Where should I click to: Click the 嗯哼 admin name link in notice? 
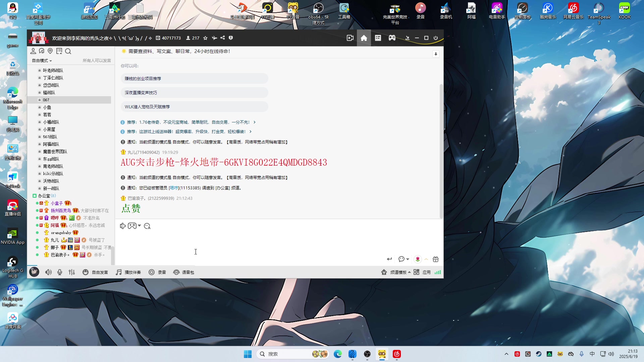click(174, 188)
